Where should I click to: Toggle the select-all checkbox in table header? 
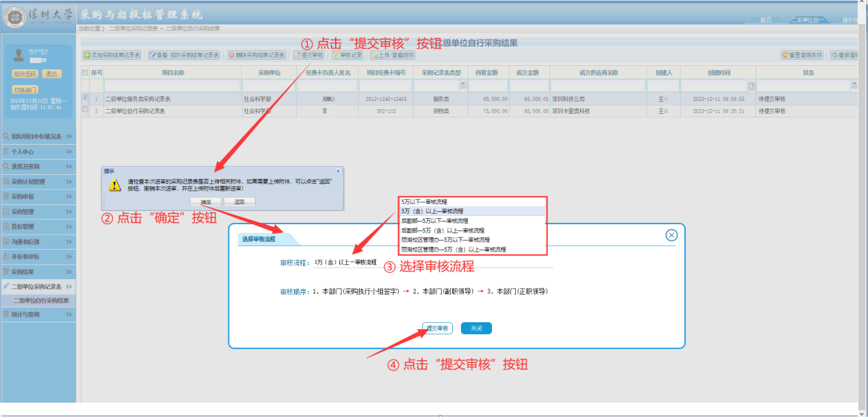pyautogui.click(x=85, y=72)
